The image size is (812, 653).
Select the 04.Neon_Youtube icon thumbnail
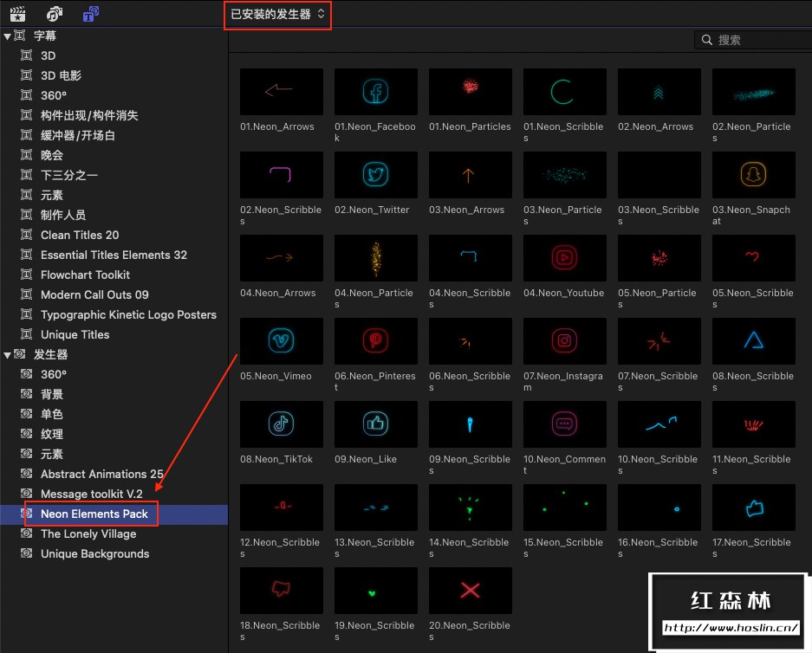click(564, 258)
